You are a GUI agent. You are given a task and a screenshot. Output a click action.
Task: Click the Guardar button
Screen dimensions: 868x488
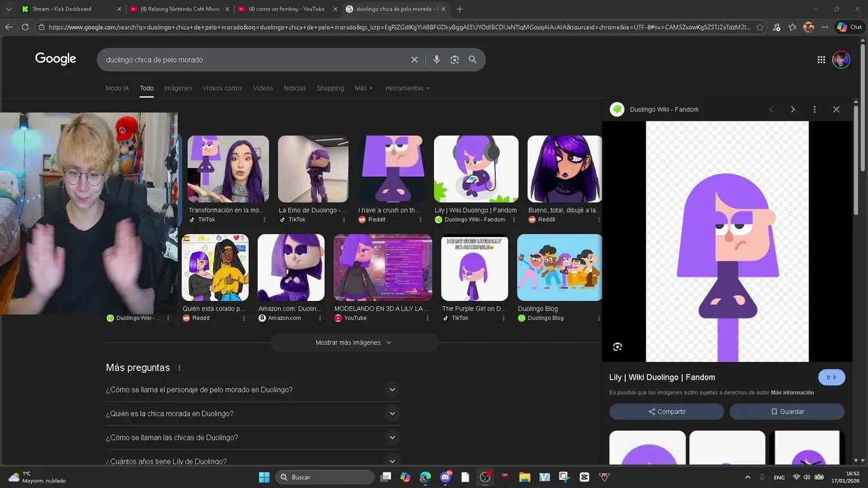coord(787,411)
